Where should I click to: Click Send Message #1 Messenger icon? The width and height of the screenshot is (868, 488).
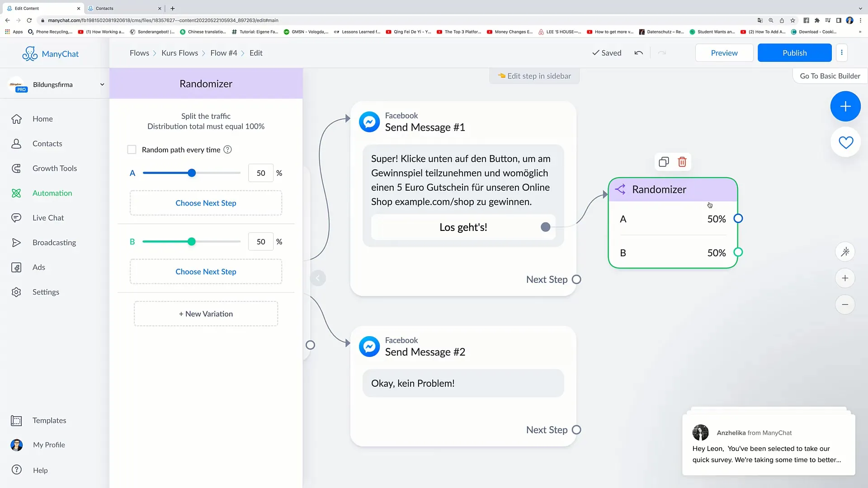369,122
